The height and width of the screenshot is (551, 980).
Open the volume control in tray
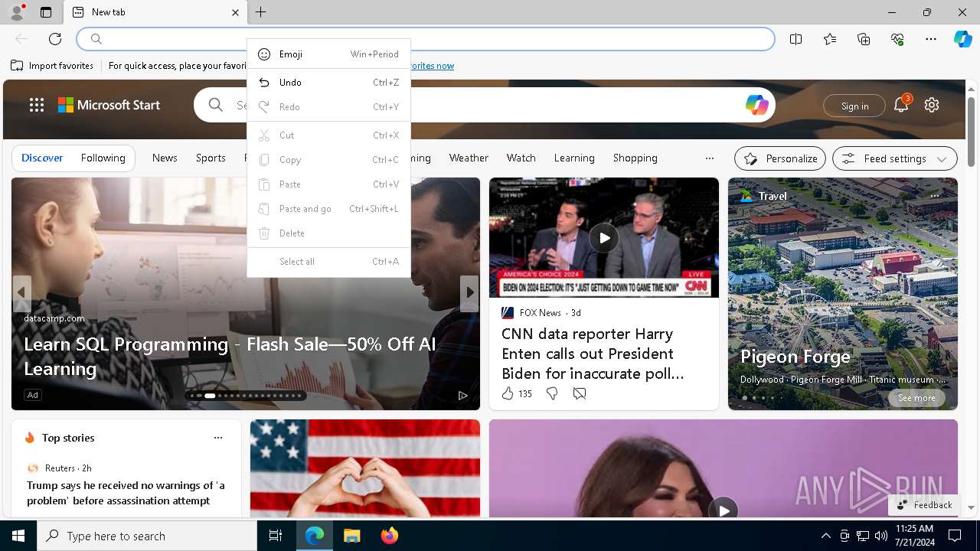coord(881,536)
